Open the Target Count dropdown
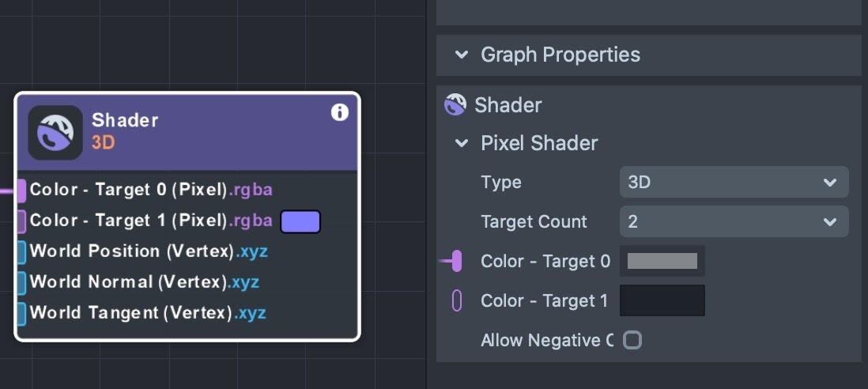The image size is (868, 389). click(734, 222)
